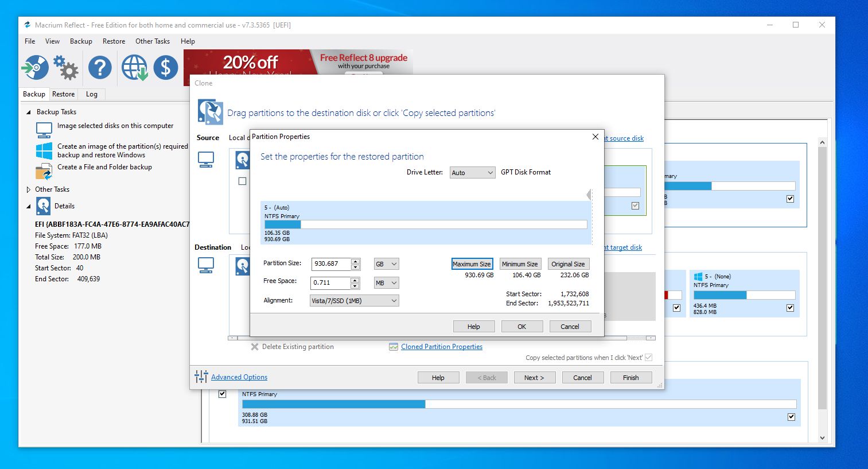Click the Clone dialog horizontal scrollbar right arrow
The image size is (868, 469).
click(x=650, y=338)
